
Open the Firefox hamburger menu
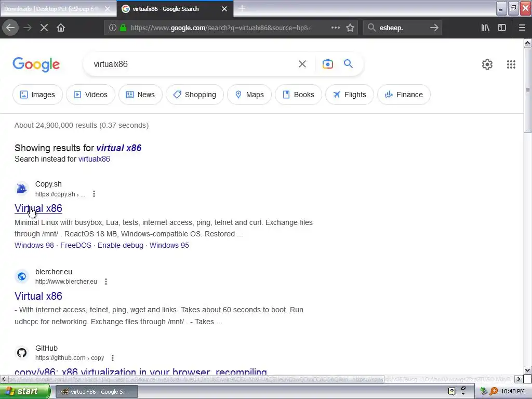(522, 28)
